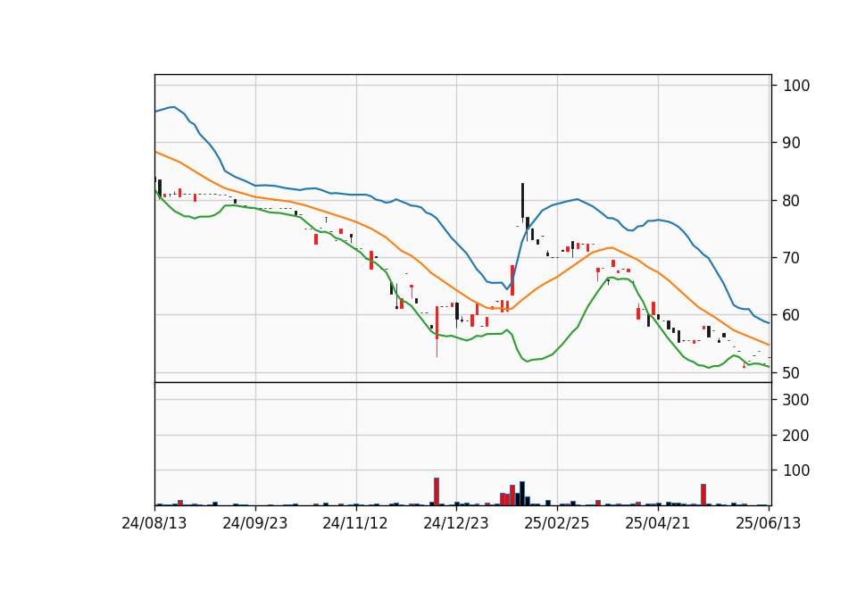Click the 25/04/21 date label
This screenshot has height=616, width=857.
pyautogui.click(x=658, y=523)
